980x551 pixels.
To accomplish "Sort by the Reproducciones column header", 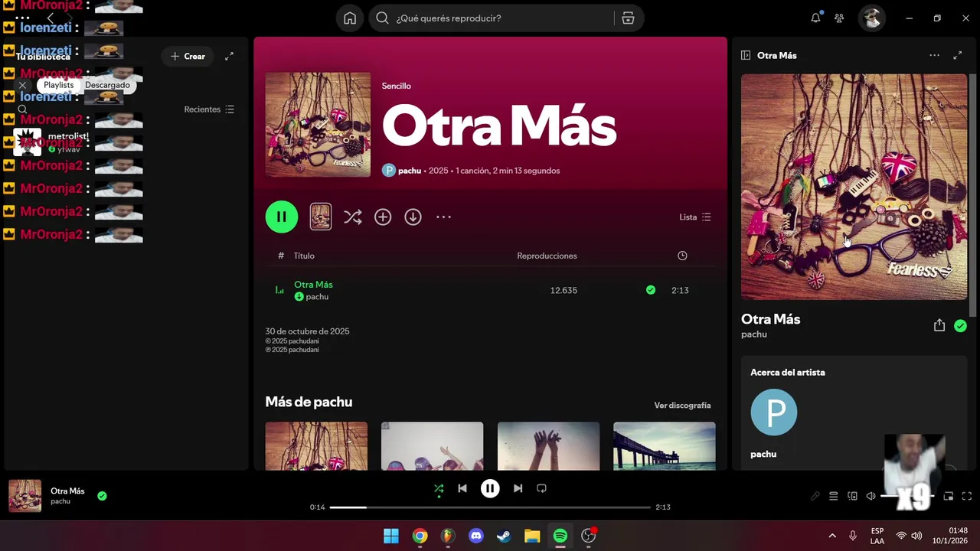I will pyautogui.click(x=547, y=256).
